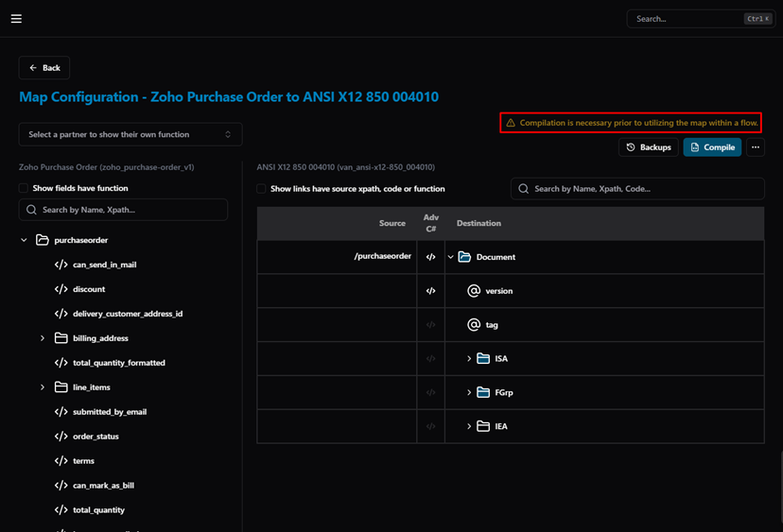Image resolution: width=783 pixels, height=532 pixels.
Task: Open Adv C# code for FGrp row
Action: 430,393
